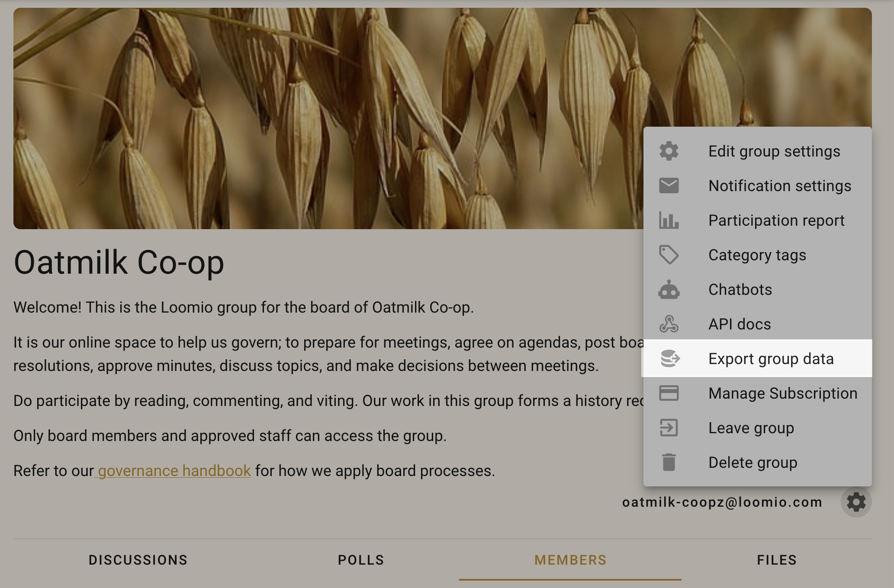Follow the governance handbook link
Screen dimensions: 894x588
[x=174, y=470]
